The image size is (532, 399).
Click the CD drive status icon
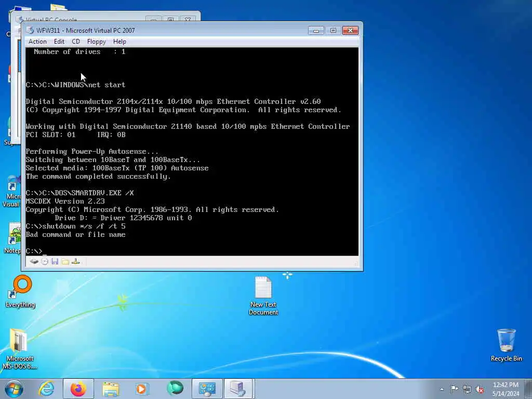(45, 262)
